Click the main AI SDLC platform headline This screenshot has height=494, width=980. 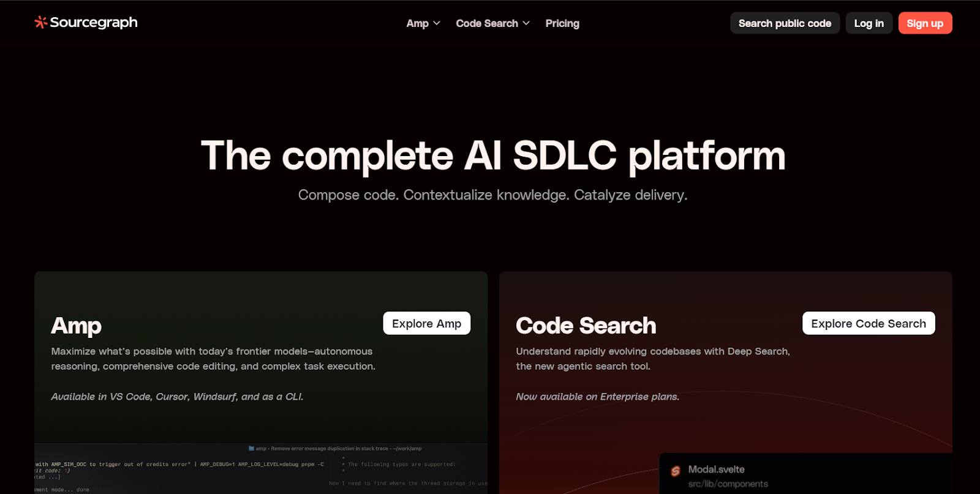pos(493,155)
